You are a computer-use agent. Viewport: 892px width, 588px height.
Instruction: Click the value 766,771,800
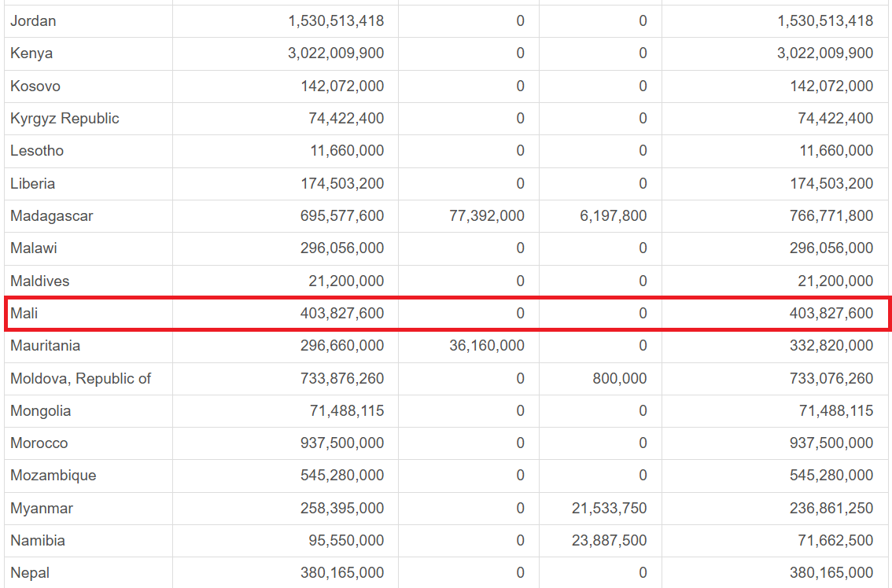coord(831,216)
